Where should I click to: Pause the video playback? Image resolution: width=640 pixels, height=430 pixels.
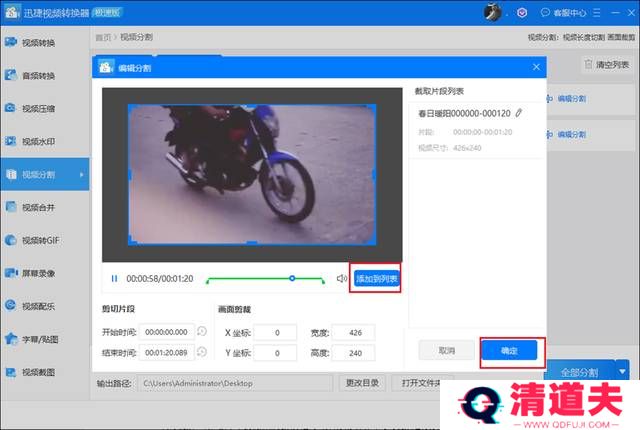pyautogui.click(x=114, y=279)
